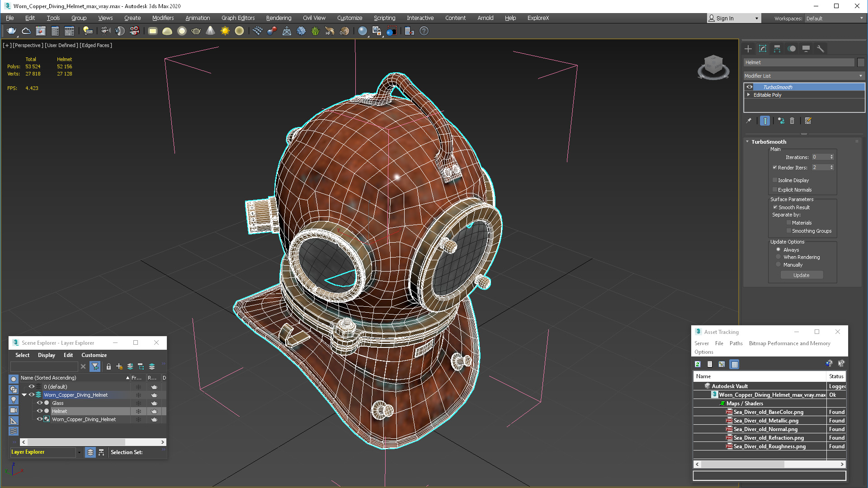Click the Asset Tracking horizontal scrollbar

(769, 465)
